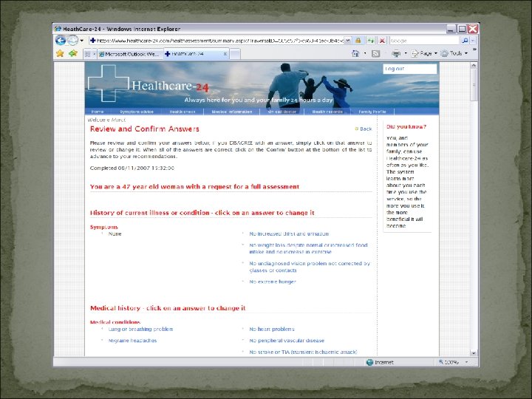Click the Add to Favorites star icon

click(x=73, y=53)
